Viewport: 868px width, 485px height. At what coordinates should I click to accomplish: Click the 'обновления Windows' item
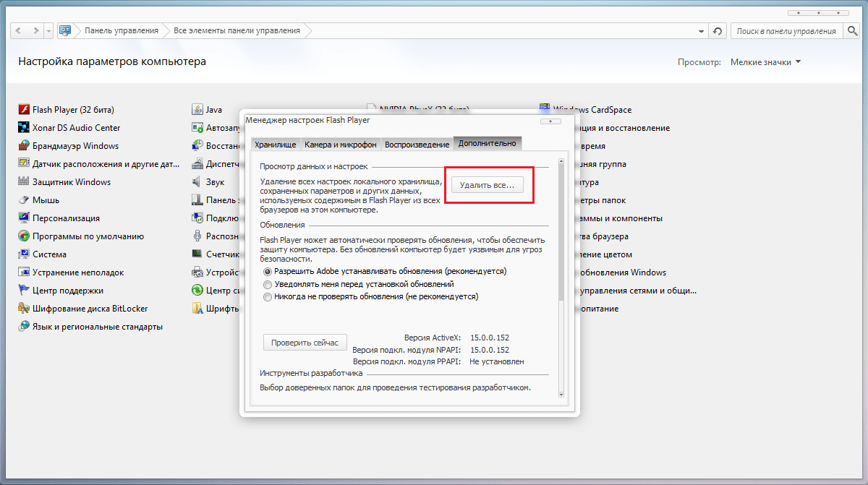point(623,272)
